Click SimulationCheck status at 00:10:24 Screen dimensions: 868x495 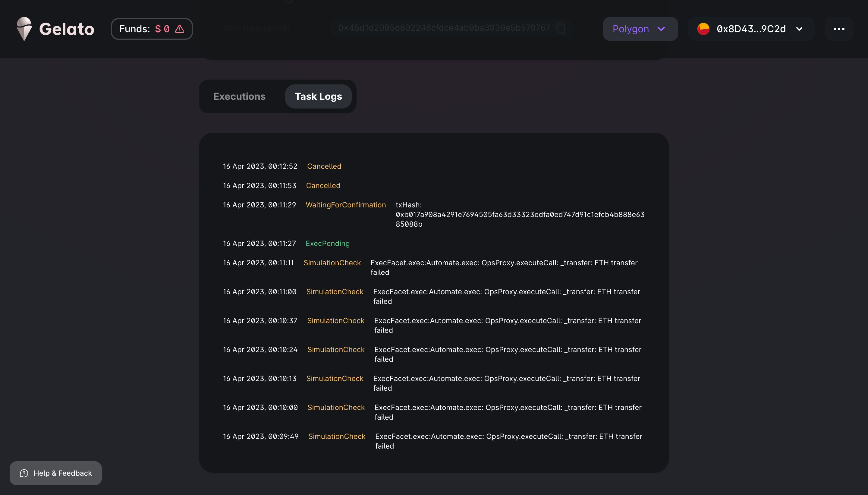[x=336, y=349]
